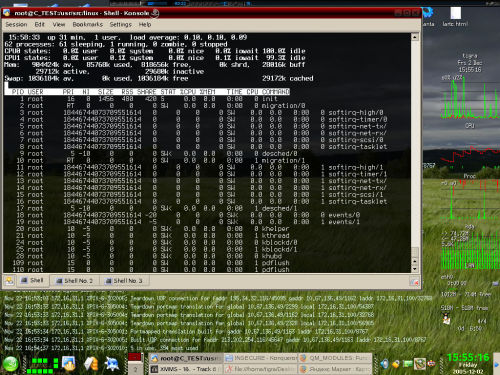Screen dimensions: 500x375
Task: Click the top column header row
Action: click(x=147, y=92)
